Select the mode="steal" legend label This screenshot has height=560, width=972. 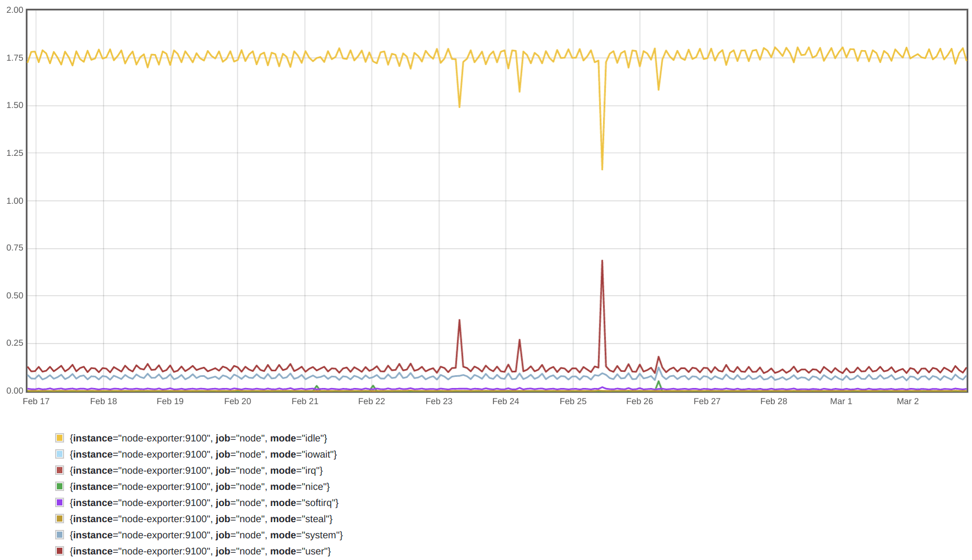pos(201,519)
